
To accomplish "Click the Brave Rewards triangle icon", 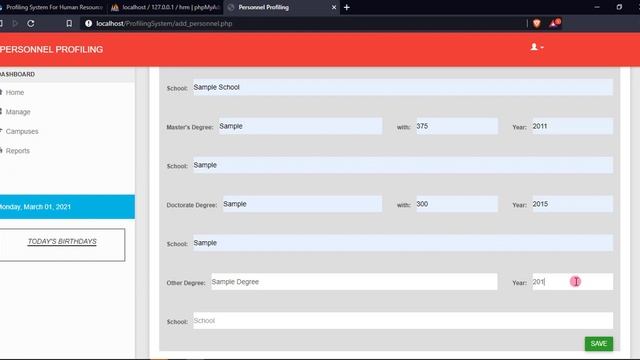I will 554,23.
